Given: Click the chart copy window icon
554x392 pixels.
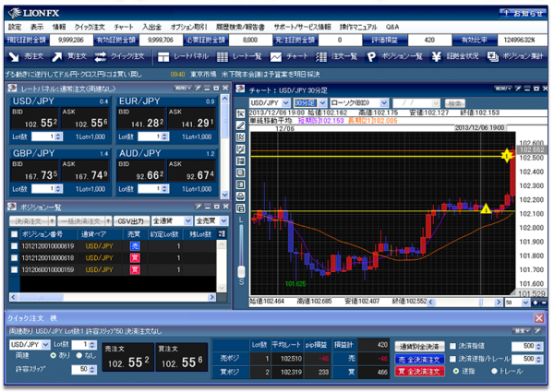Looking at the screenshot, I should [x=241, y=208].
